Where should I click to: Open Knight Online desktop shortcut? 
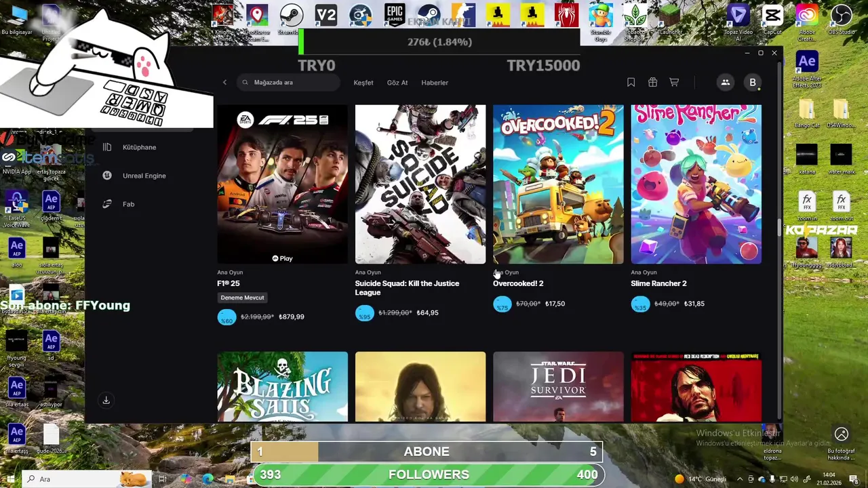coord(223,22)
